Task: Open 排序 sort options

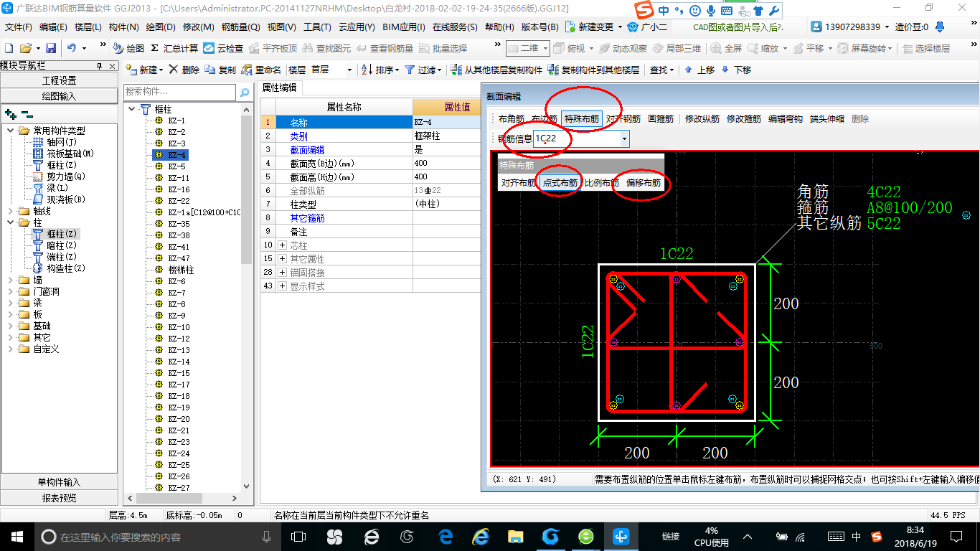Action: click(x=380, y=70)
